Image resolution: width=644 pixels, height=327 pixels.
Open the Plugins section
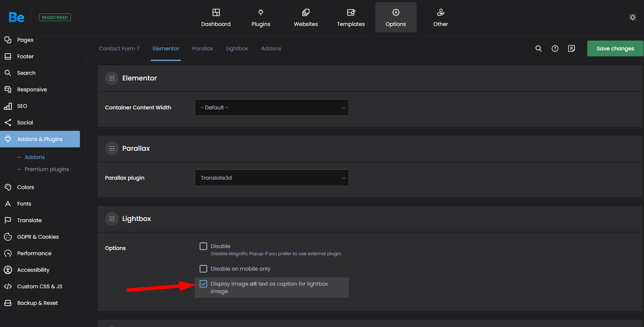[x=261, y=17]
